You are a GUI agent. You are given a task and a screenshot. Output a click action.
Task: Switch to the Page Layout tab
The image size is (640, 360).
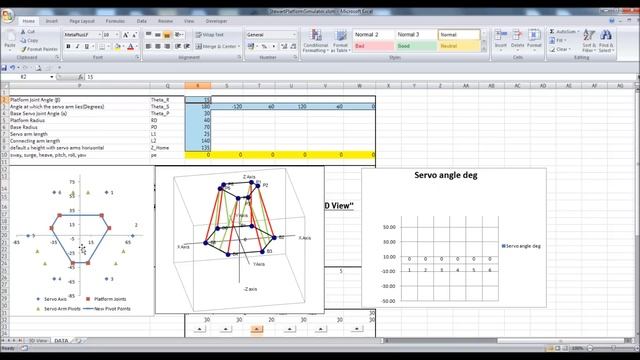pos(82,21)
